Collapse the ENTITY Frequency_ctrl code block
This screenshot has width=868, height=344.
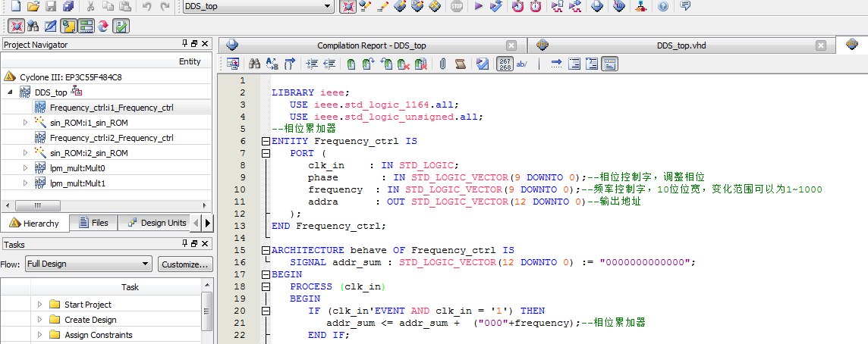265,141
